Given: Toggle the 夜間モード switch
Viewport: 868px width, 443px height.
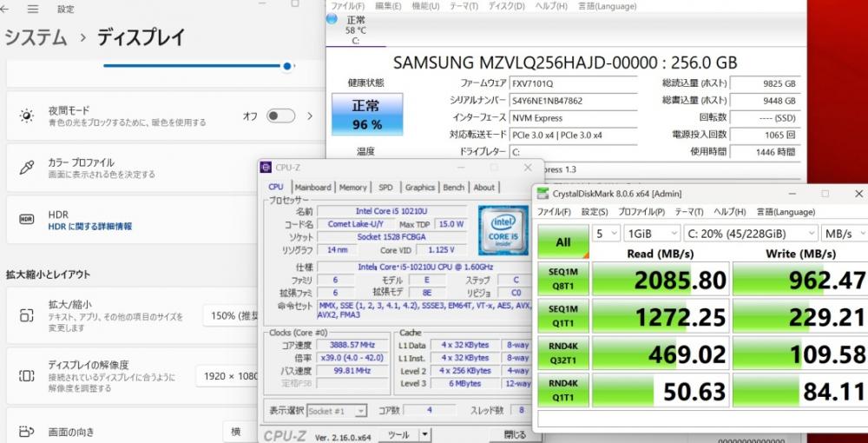Looking at the screenshot, I should pyautogui.click(x=280, y=116).
